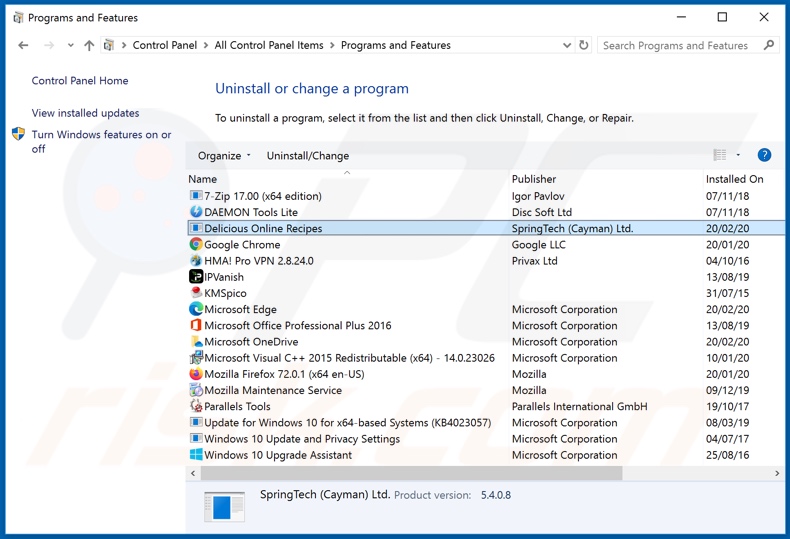
Task: Expand the address bar history dropdown
Action: coord(567,45)
